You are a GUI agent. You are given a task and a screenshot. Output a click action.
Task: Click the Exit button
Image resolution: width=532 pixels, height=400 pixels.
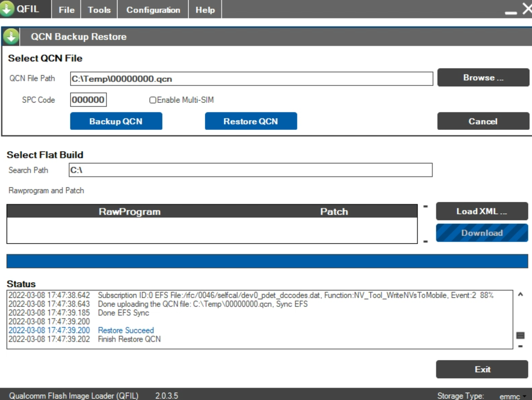coord(482,369)
